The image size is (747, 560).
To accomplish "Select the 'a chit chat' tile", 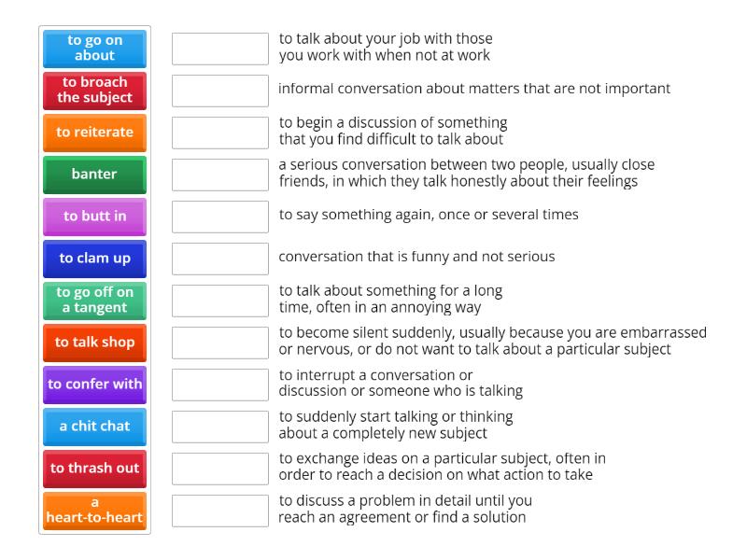I will click(94, 427).
